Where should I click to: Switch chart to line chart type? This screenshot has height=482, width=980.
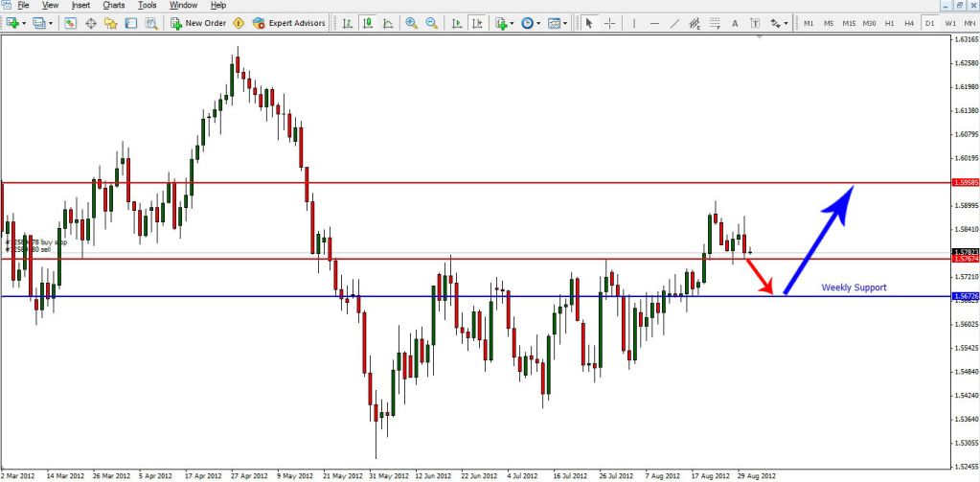point(388,23)
